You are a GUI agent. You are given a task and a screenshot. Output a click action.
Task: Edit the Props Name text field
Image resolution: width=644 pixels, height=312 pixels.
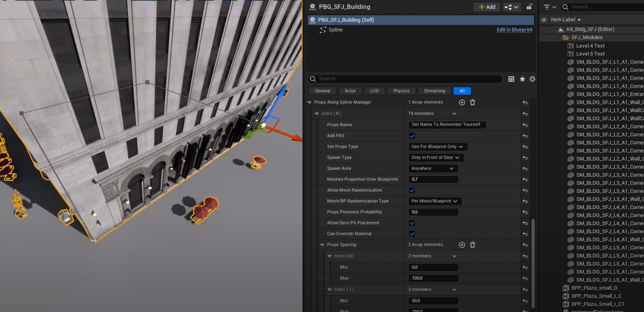pyautogui.click(x=447, y=125)
